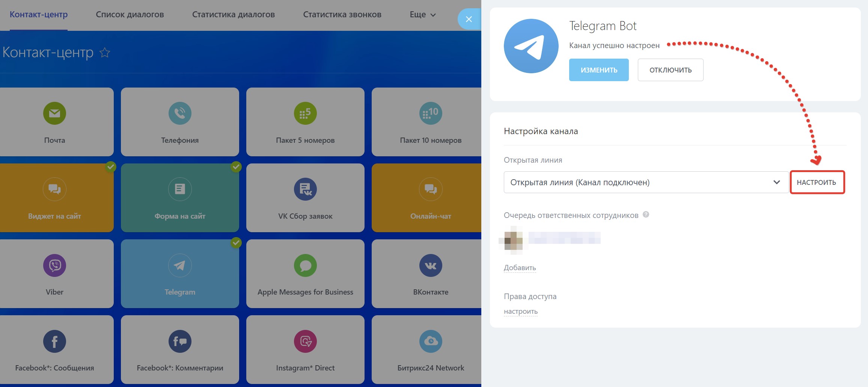Select Apple Messages for Business icon

click(305, 265)
